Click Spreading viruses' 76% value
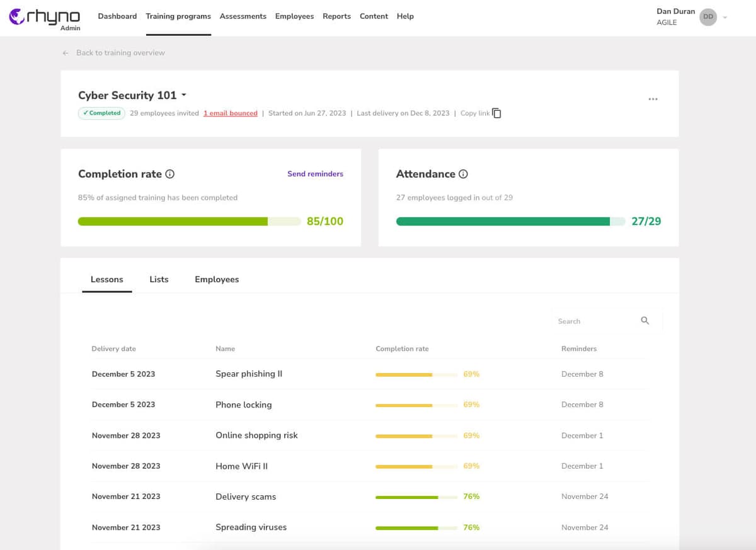 coord(471,527)
